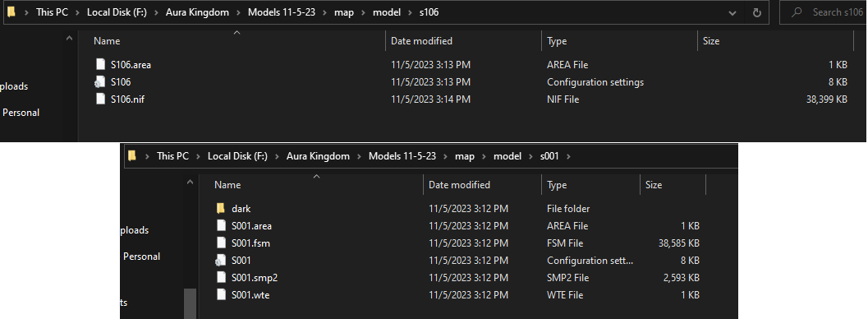Open the dark folder icon

tap(221, 209)
